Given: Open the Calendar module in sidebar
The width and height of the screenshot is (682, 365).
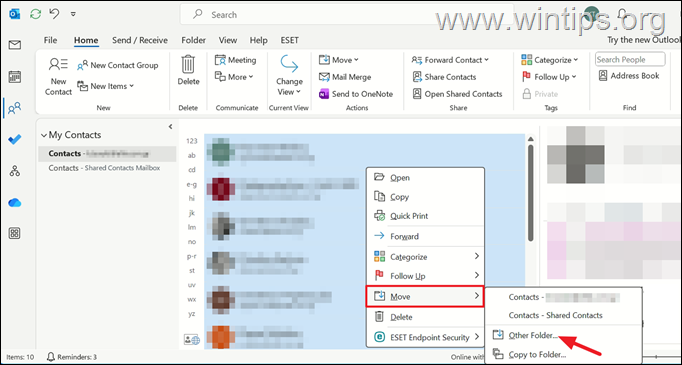Looking at the screenshot, I should click(x=15, y=77).
